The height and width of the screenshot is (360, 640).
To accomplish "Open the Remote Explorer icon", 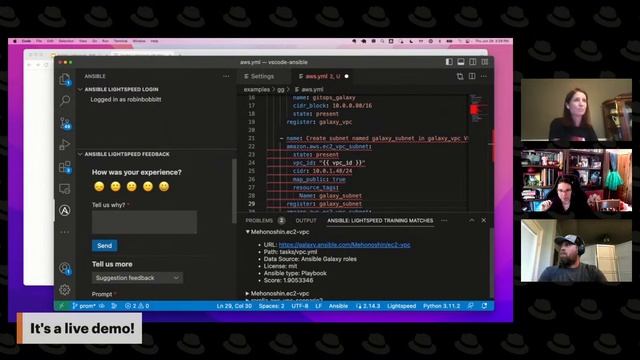I will (64, 189).
